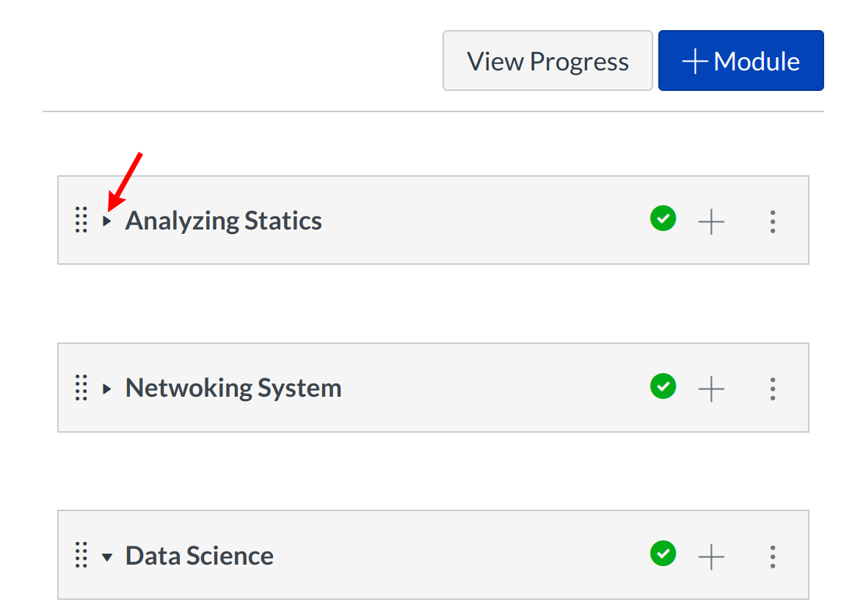This screenshot has height=616, width=841.
Task: Expand the Netwoking System module
Action: pyautogui.click(x=107, y=389)
